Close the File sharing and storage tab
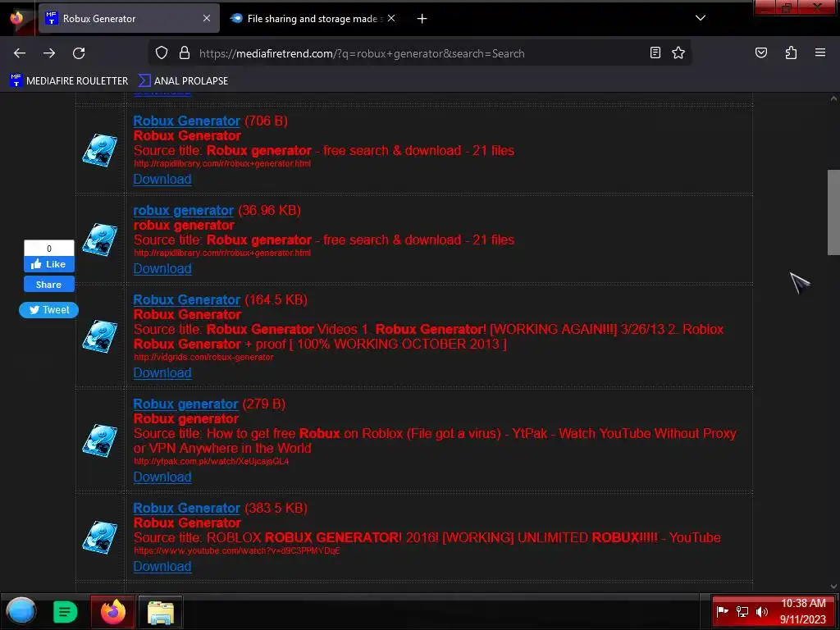Viewport: 840px width, 630px height. click(391, 18)
